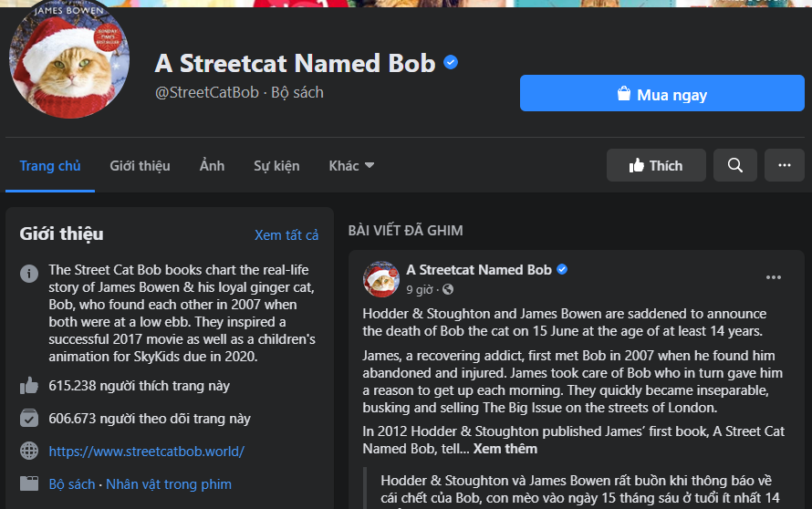The height and width of the screenshot is (509, 812).
Task: Click the thumbs-up likes count icon
Action: click(29, 386)
